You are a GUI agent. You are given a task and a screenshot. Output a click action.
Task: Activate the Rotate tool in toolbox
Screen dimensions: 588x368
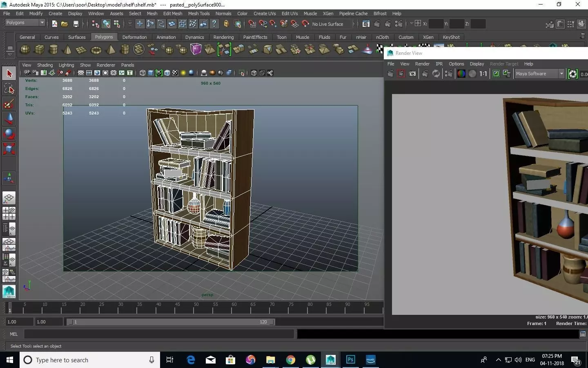[x=9, y=133]
